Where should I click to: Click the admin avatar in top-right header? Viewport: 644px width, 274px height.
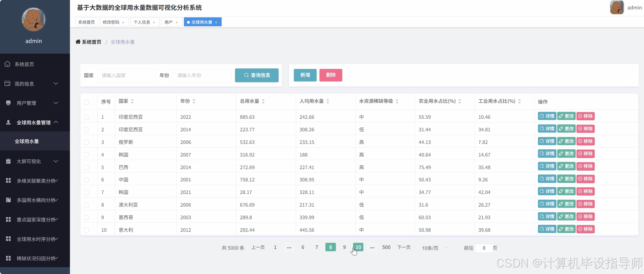(617, 7)
